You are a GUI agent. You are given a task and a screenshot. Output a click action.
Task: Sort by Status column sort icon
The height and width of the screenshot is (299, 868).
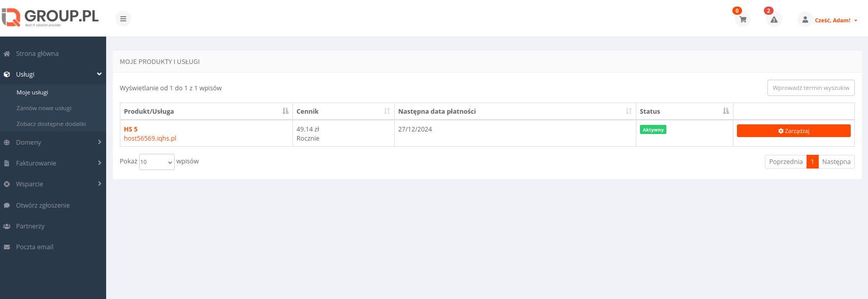(x=726, y=111)
